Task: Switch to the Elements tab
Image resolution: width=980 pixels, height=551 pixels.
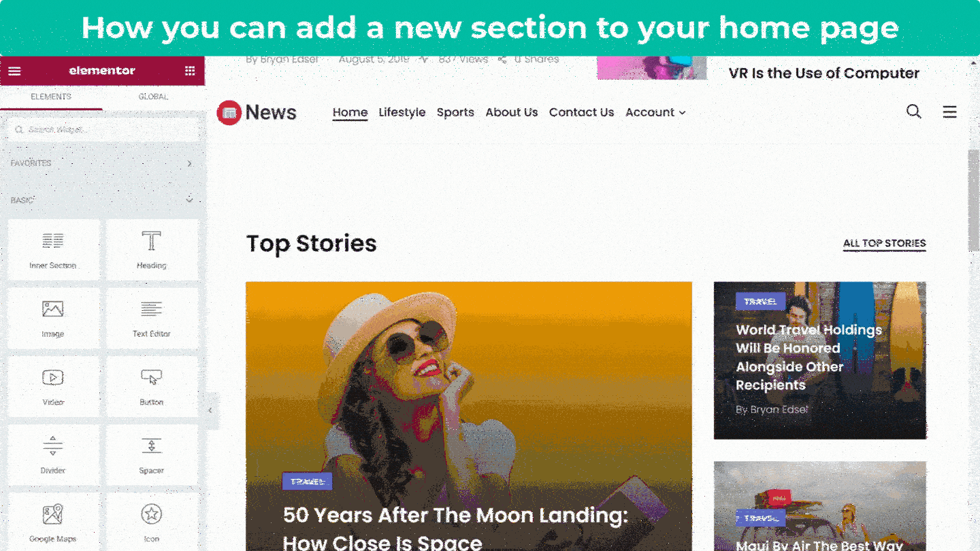Action: pyautogui.click(x=51, y=97)
